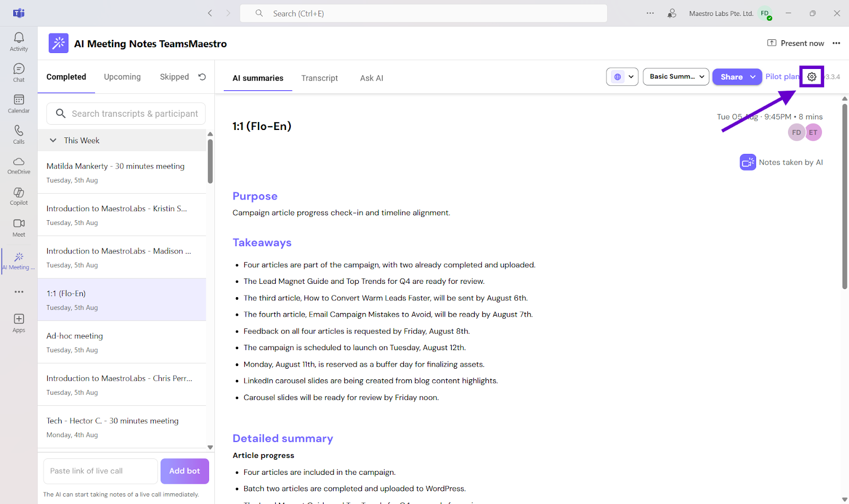This screenshot has height=504, width=849.
Task: Open title bar settings and more ellipsis
Action: tap(650, 13)
